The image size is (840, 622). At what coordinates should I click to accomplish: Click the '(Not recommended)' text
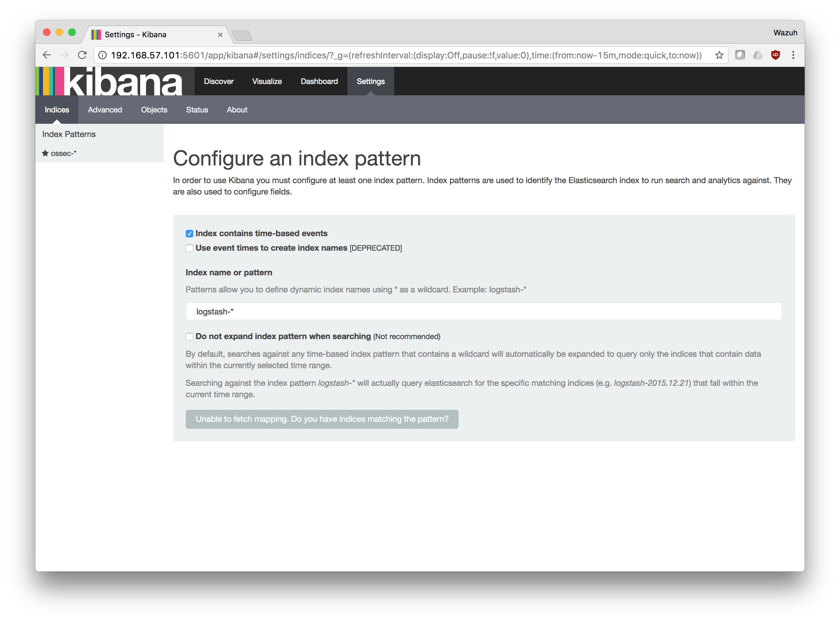coord(407,337)
